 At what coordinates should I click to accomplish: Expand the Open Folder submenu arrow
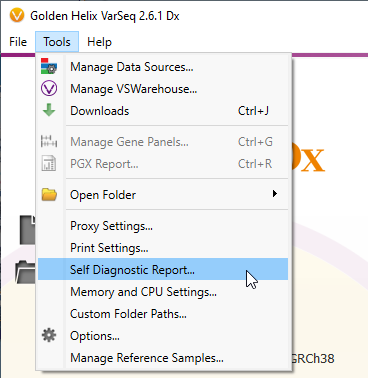point(275,194)
